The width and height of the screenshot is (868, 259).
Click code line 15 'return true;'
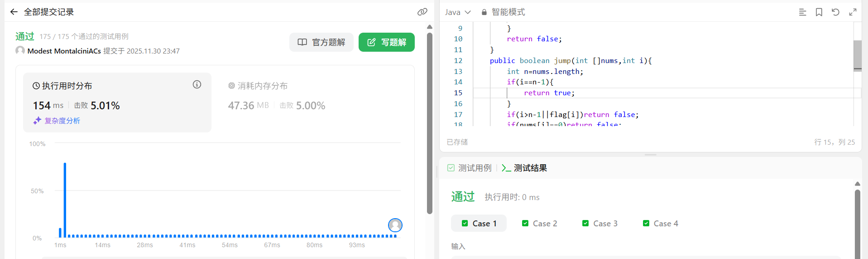click(x=549, y=93)
